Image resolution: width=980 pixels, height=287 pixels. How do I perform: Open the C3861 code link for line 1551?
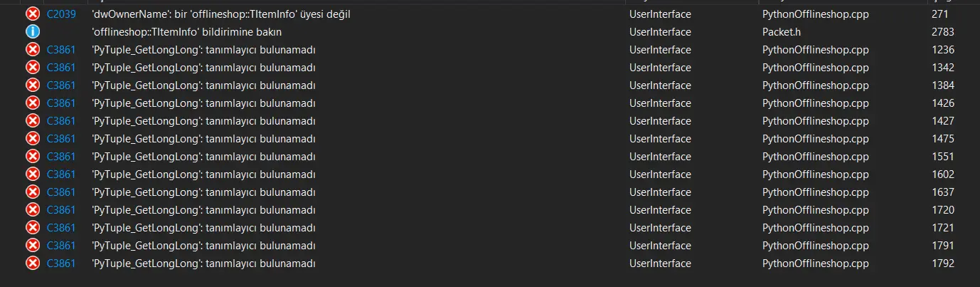pyautogui.click(x=61, y=157)
